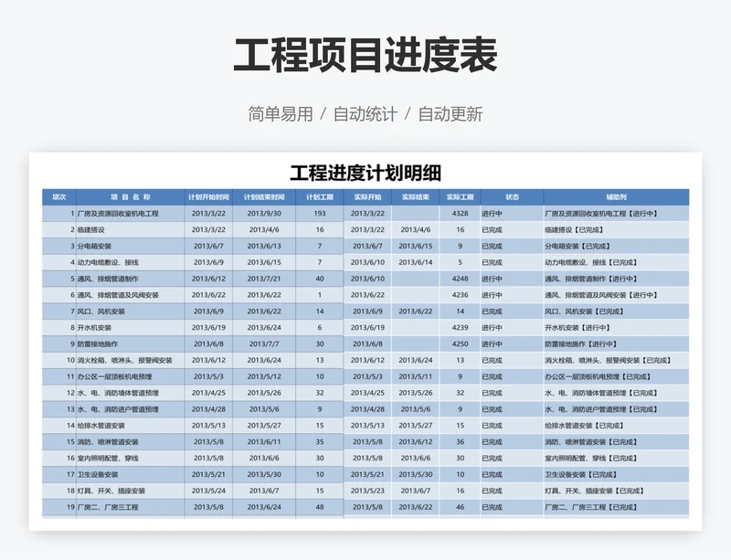Viewport: 731px width, 560px height.
Task: Select actual duration value 4236
Action: (x=460, y=295)
